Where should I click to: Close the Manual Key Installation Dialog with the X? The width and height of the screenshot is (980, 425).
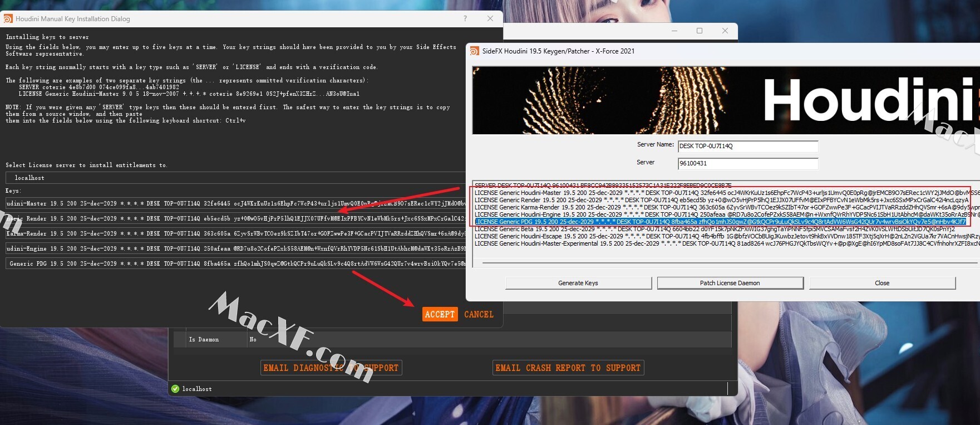490,18
